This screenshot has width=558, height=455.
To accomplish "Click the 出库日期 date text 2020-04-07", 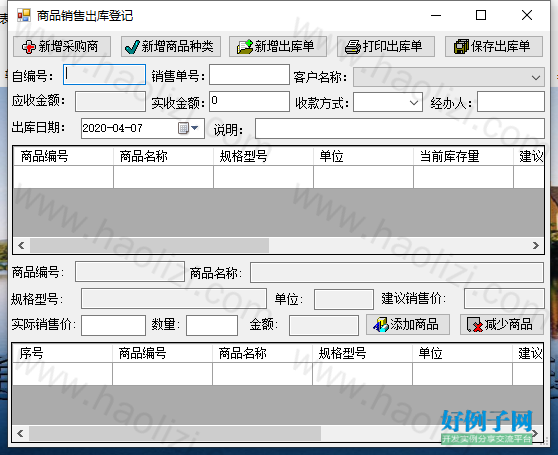I will tap(112, 128).
